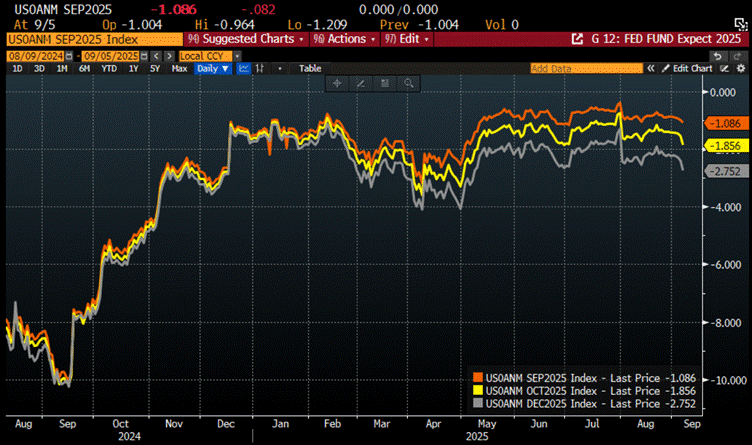Open the start date calendar picker
Image resolution: width=752 pixels, height=445 pixels.
(69, 56)
